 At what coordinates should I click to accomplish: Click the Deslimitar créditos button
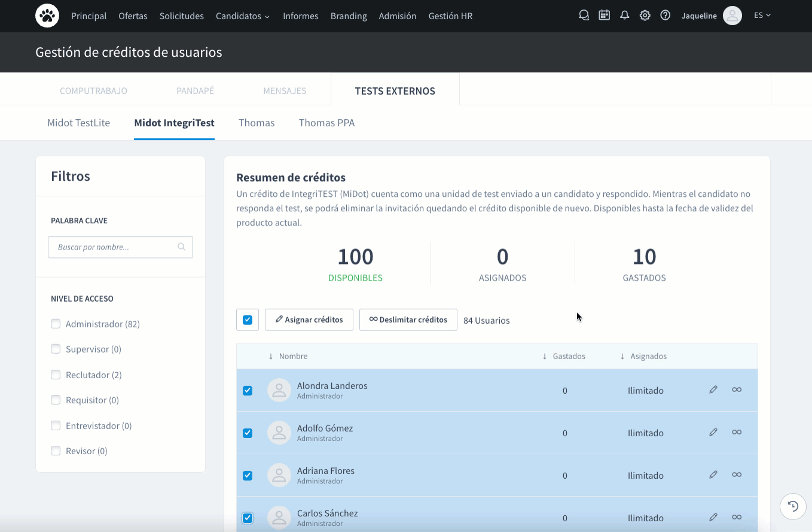[x=408, y=320]
